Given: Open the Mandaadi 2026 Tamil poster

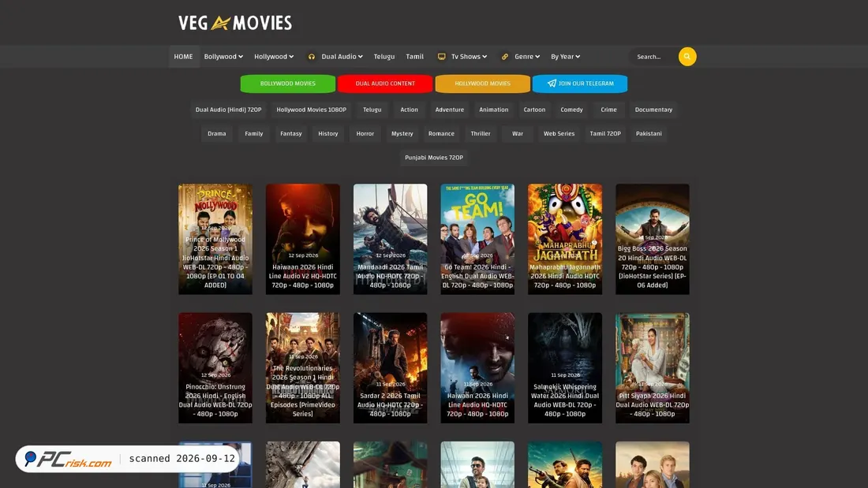Looking at the screenshot, I should tap(390, 239).
